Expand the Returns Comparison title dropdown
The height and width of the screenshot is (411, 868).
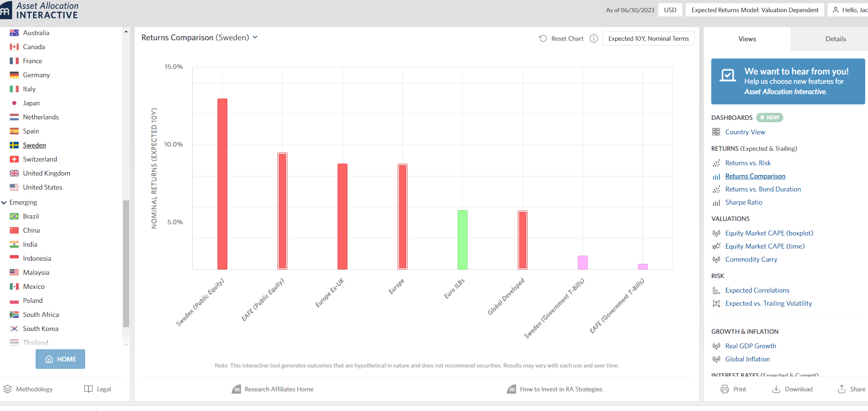tap(255, 37)
